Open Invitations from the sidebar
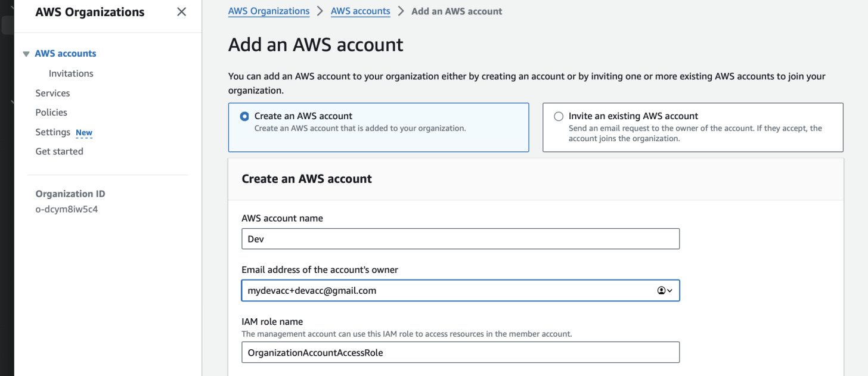 (x=70, y=73)
